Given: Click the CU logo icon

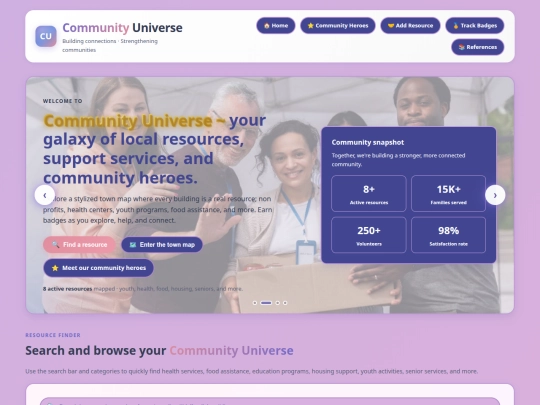Looking at the screenshot, I should (46, 36).
